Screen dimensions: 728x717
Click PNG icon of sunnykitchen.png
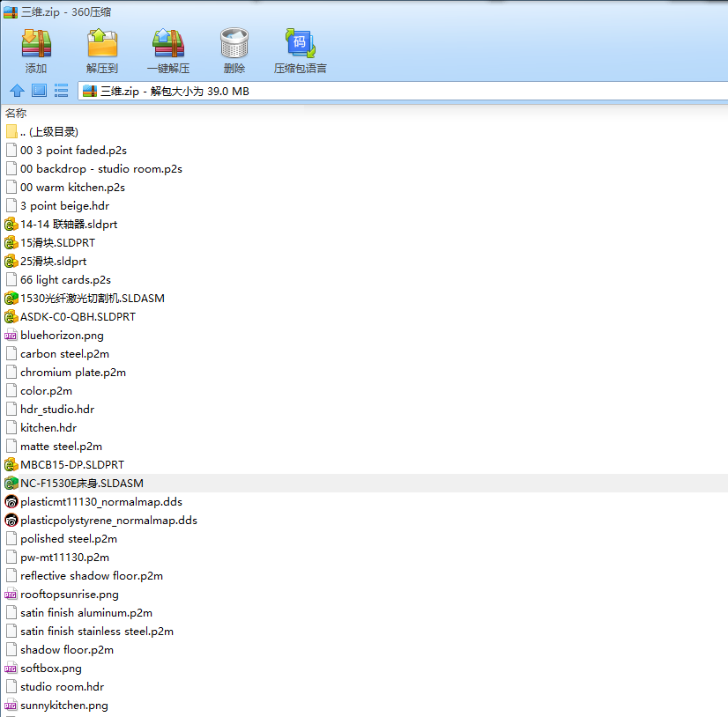[x=11, y=706]
